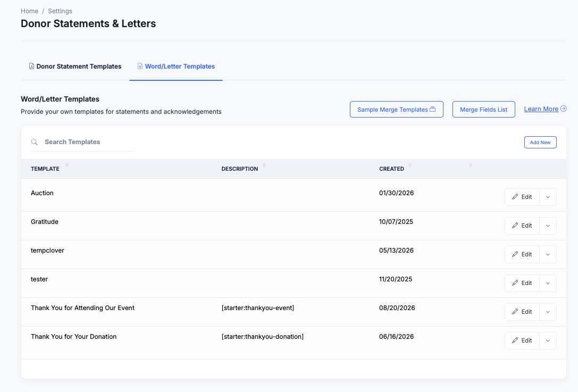The width and height of the screenshot is (578, 392).
Task: Click the 06/16/2026 created date
Action: (x=396, y=337)
